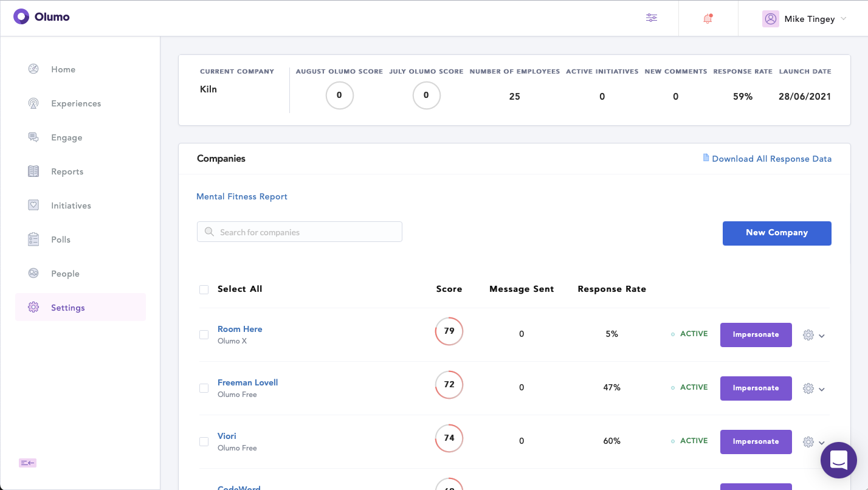Viewport: 868px width, 490px height.
Task: Check the Room Here checkbox
Action: [204, 334]
